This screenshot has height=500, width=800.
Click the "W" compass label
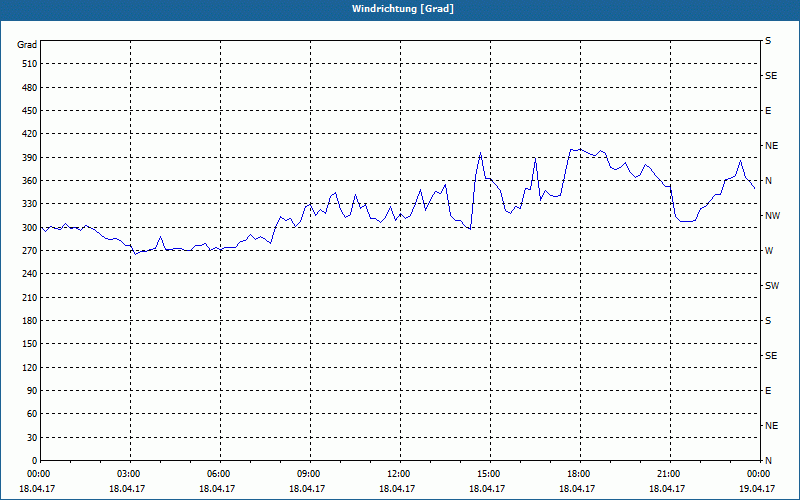click(x=770, y=251)
